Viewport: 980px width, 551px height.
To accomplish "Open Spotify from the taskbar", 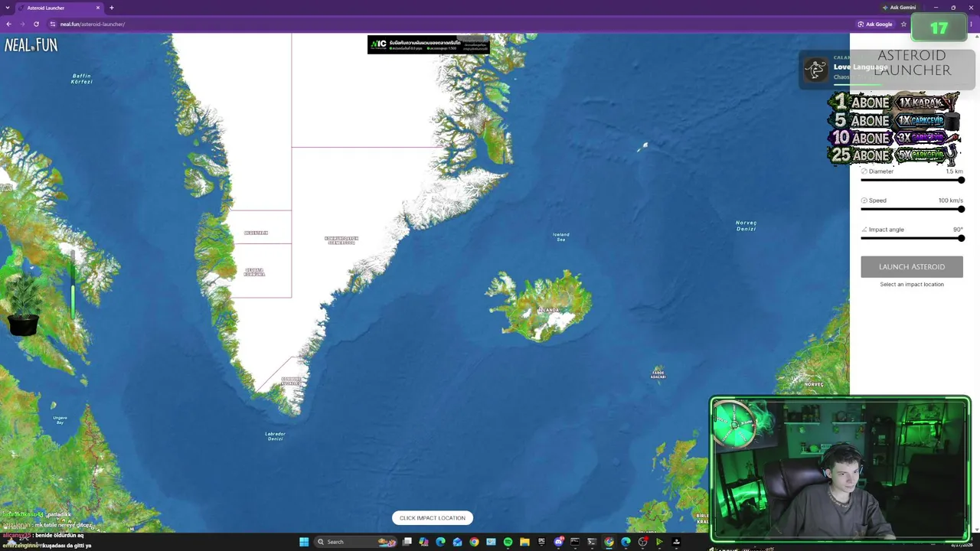I will [x=508, y=542].
